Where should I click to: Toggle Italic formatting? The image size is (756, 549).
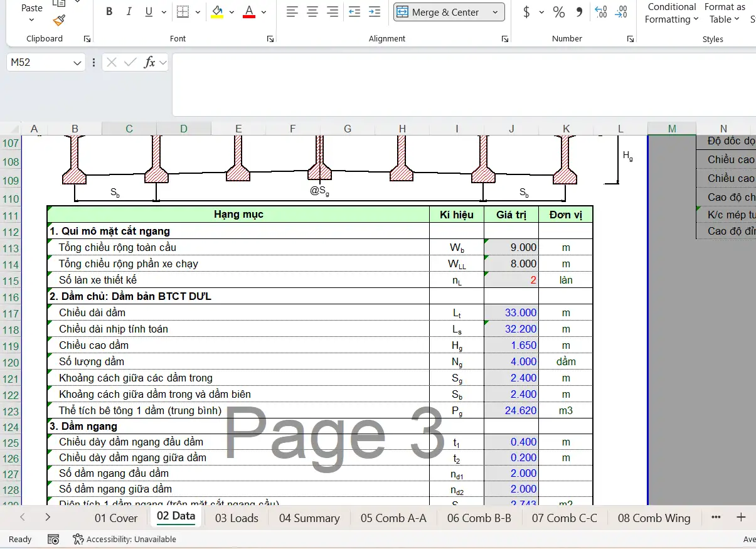129,12
